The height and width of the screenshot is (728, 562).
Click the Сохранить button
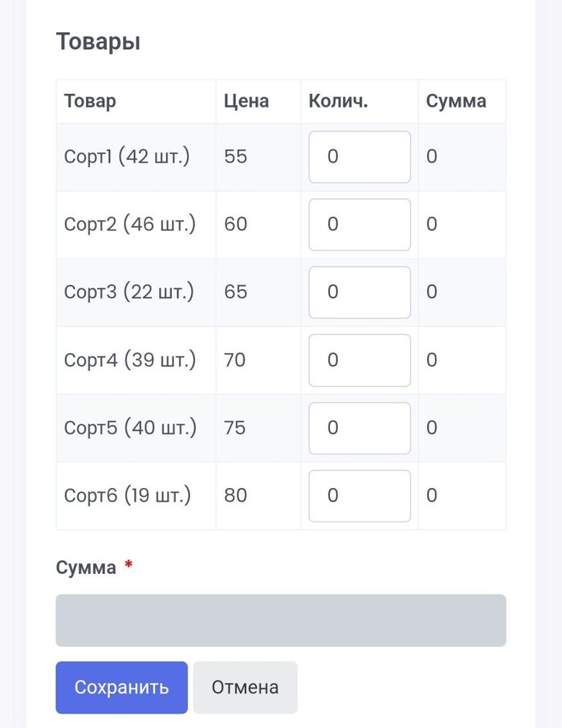122,688
